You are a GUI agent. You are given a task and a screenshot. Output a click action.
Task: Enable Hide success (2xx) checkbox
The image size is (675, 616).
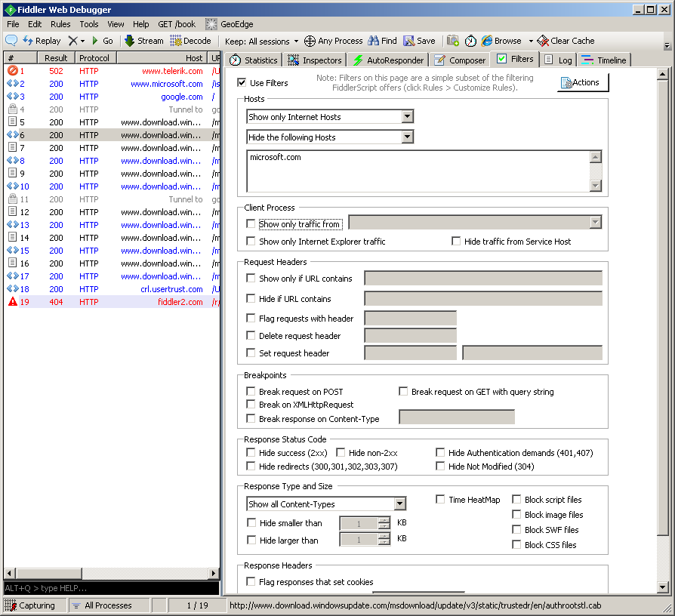point(251,453)
